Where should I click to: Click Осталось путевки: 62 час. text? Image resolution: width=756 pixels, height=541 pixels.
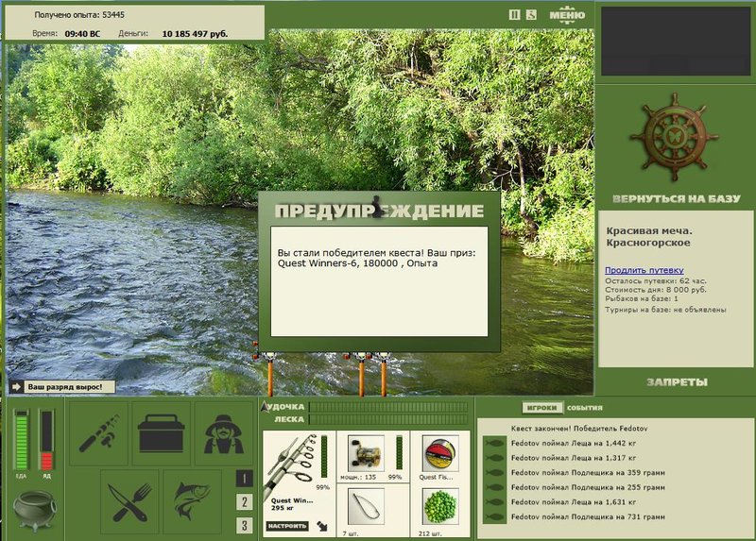[656, 280]
